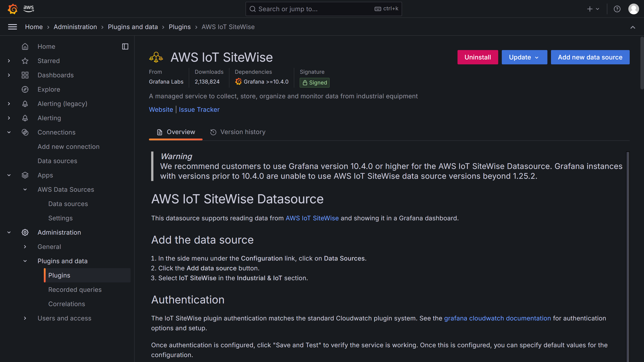Click Add new data source button
Viewport: 644px width, 362px height.
590,57
